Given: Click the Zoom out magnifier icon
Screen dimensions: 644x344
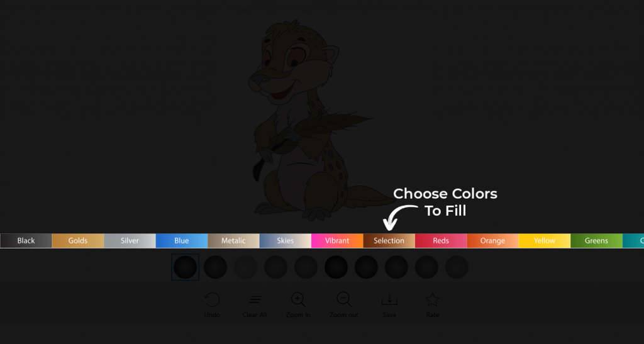Looking at the screenshot, I should pos(344,300).
